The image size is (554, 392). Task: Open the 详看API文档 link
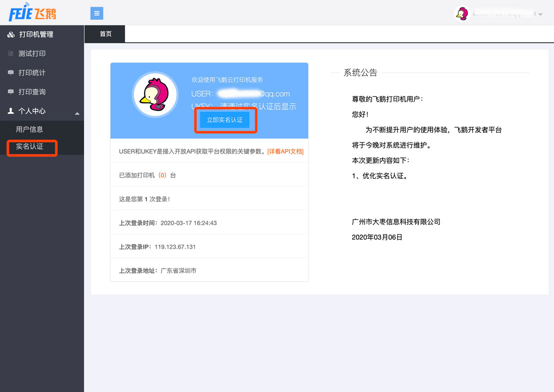click(x=285, y=151)
